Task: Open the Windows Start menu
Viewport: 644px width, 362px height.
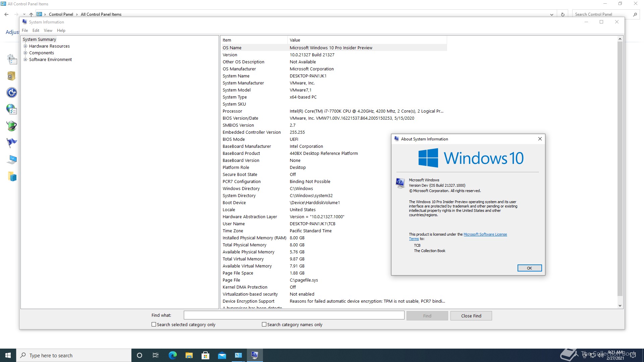Action: click(8, 355)
